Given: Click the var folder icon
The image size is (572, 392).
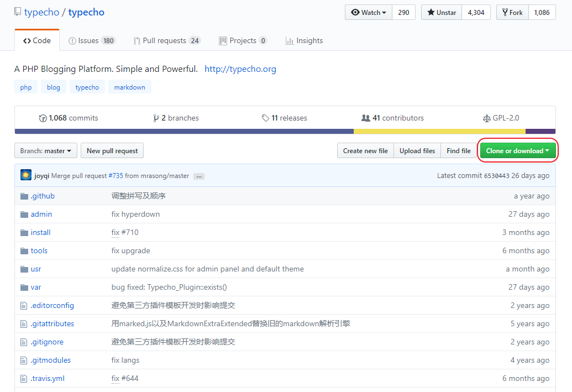Looking at the screenshot, I should click(x=24, y=288).
